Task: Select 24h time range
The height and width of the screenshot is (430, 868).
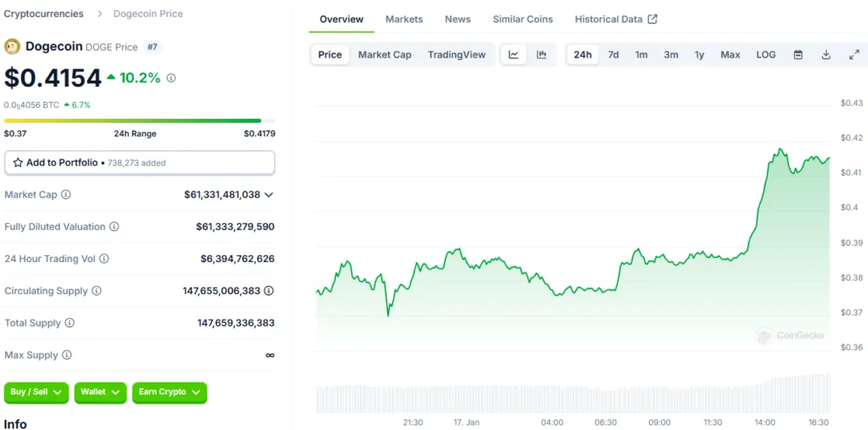Action: pos(583,54)
